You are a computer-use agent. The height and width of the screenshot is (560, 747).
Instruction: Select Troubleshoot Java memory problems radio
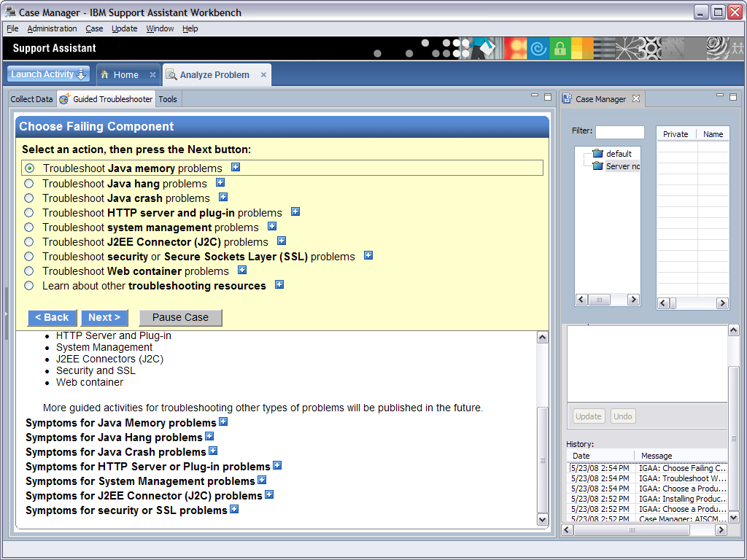pos(29,168)
